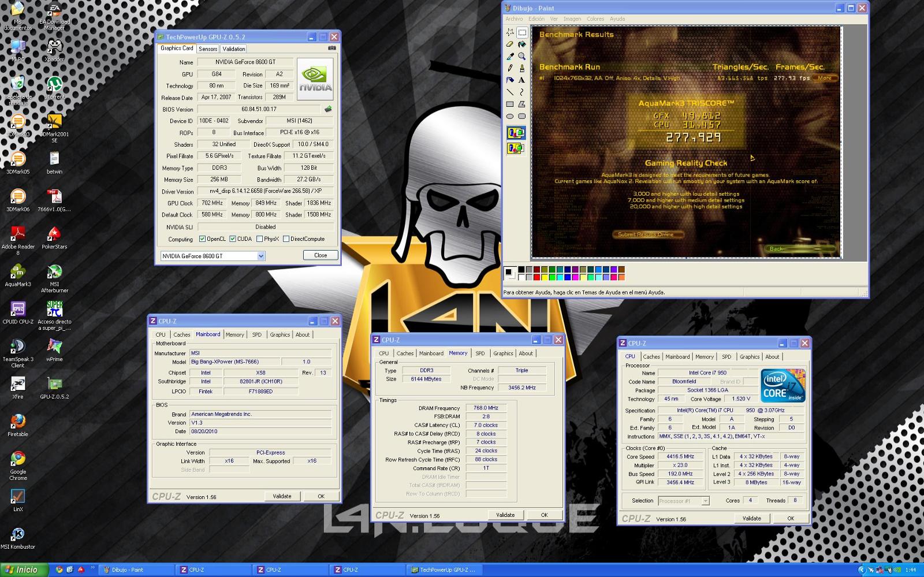Viewport: 924px width, 577px height.
Task: Click the BIOS save icon in GPU-Z
Action: [x=328, y=109]
